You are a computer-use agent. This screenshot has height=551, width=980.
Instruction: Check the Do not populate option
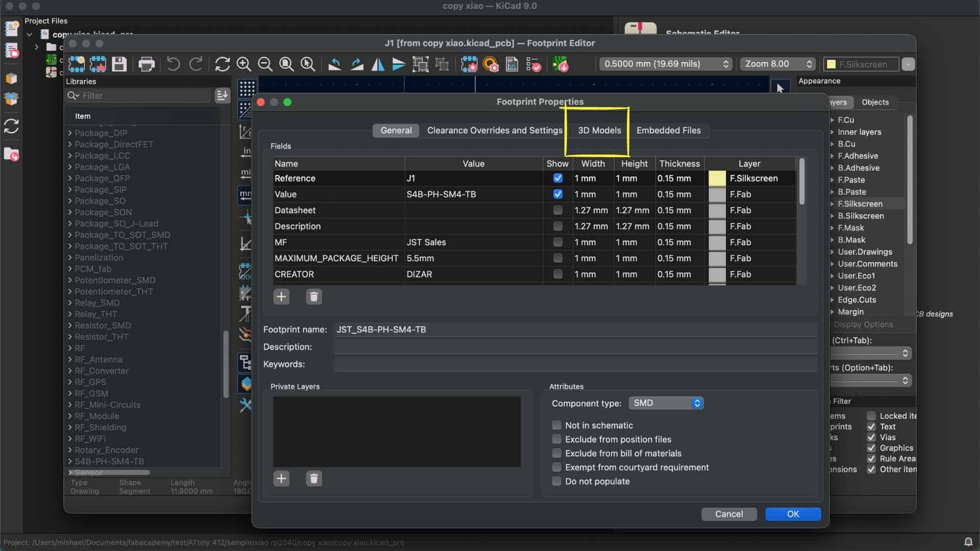pos(557,481)
